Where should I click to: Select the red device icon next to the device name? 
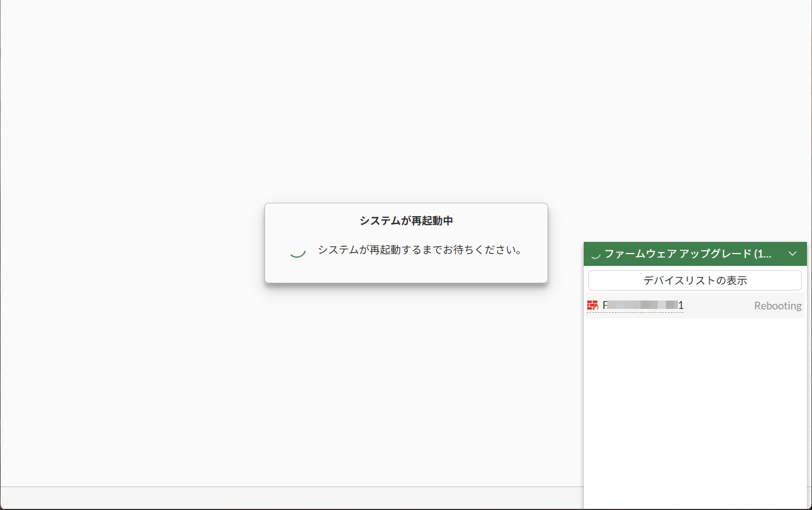593,305
